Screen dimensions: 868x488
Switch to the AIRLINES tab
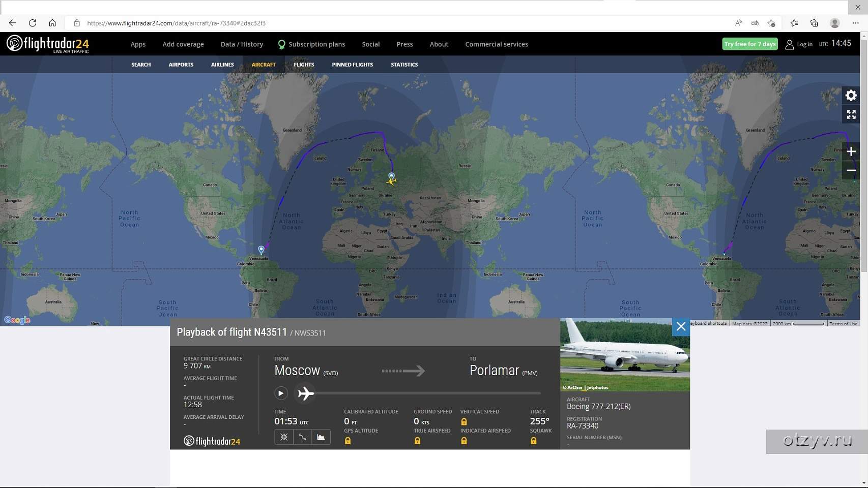pos(222,65)
